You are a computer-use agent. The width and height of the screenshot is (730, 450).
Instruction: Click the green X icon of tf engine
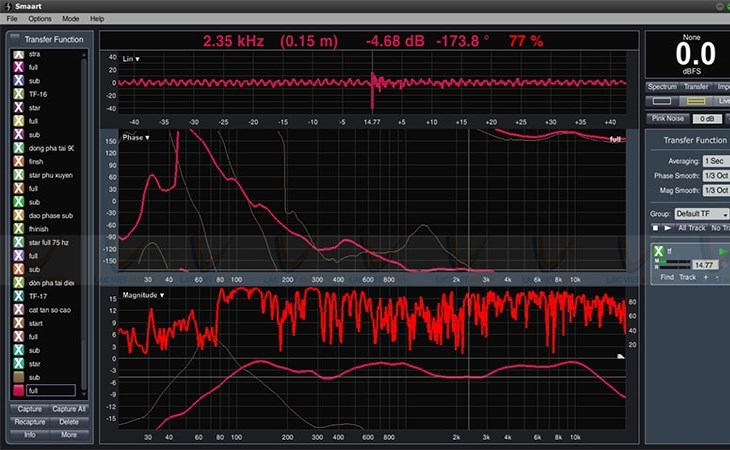tap(658, 251)
